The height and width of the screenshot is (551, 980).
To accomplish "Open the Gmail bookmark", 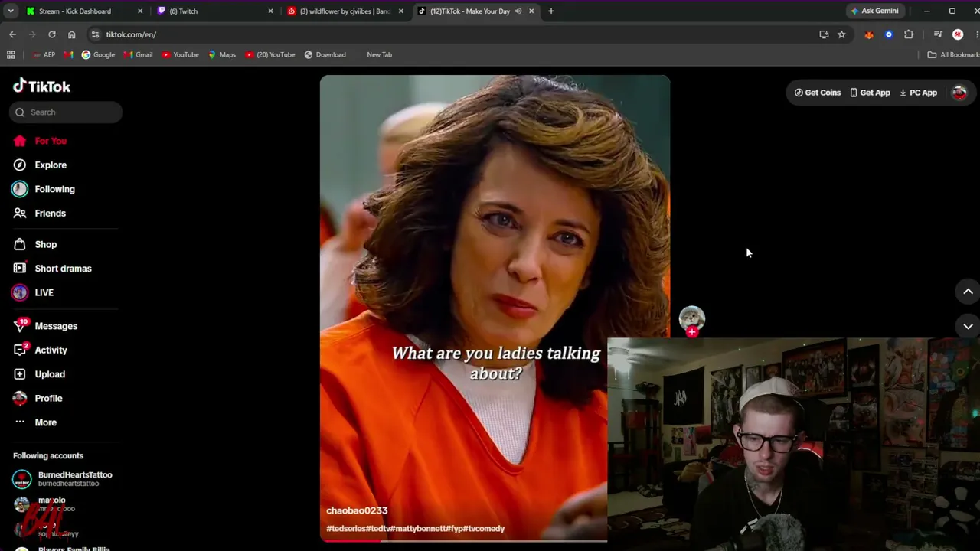I will pos(139,55).
